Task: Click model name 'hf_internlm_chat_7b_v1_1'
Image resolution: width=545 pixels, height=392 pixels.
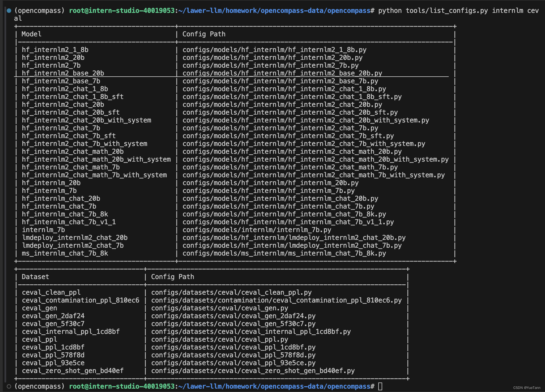Action: tap(69, 222)
